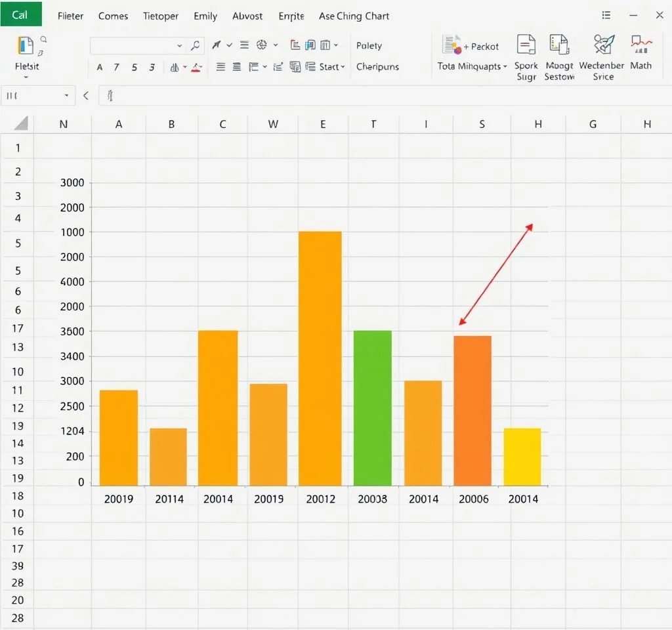This screenshot has width=672, height=630.
Task: Click the search magnifier next to font box
Action: click(x=195, y=46)
